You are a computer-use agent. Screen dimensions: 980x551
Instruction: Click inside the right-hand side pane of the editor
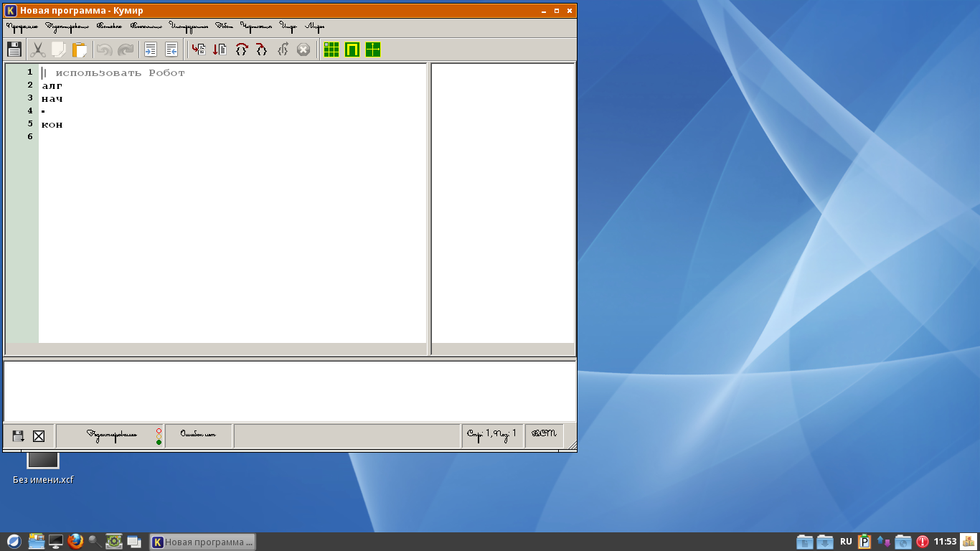[x=503, y=203]
